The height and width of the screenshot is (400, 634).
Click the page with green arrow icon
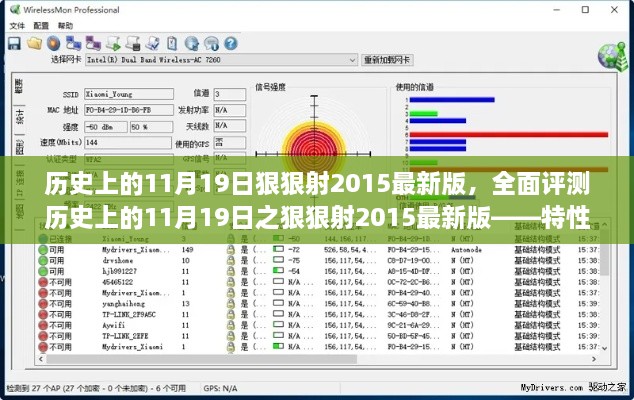113,43
